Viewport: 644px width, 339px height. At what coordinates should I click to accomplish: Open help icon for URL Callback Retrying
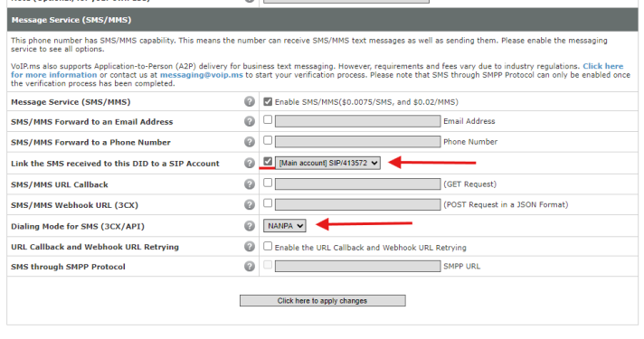pyautogui.click(x=250, y=246)
